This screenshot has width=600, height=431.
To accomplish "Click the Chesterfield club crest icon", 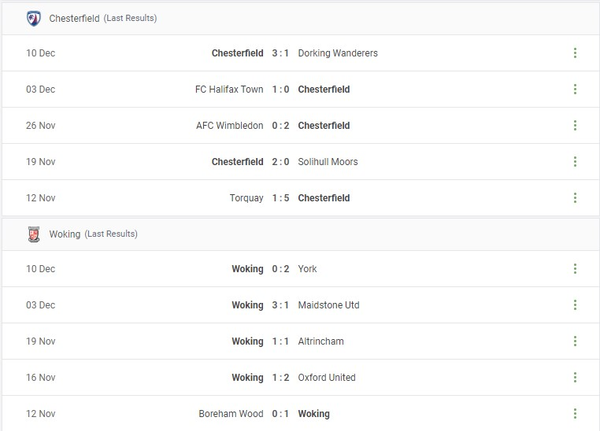I will tap(33, 18).
